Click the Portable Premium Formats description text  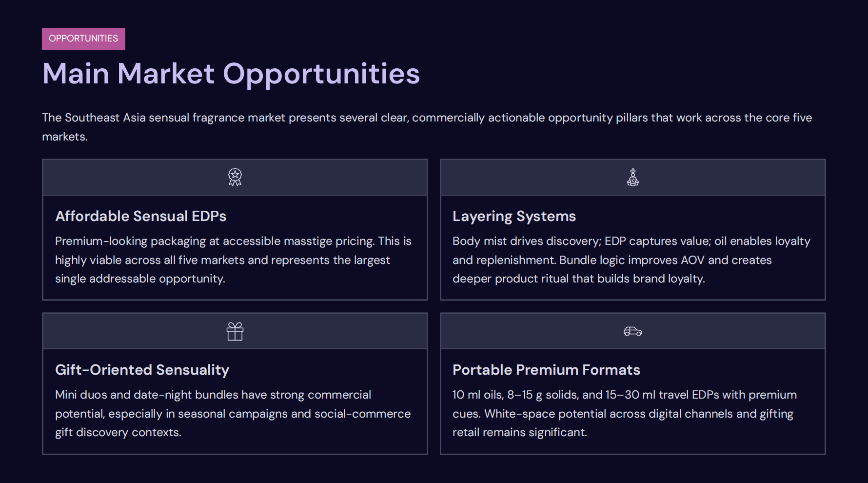coord(624,414)
